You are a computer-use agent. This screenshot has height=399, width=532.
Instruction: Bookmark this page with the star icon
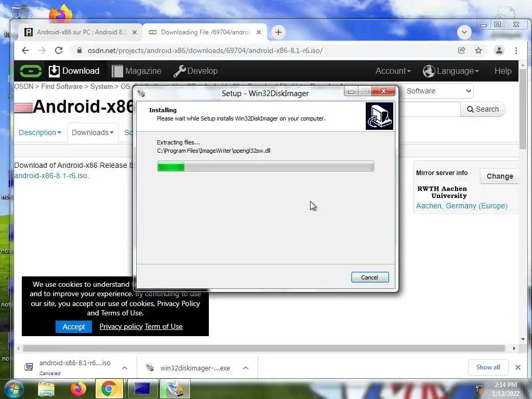coord(478,50)
